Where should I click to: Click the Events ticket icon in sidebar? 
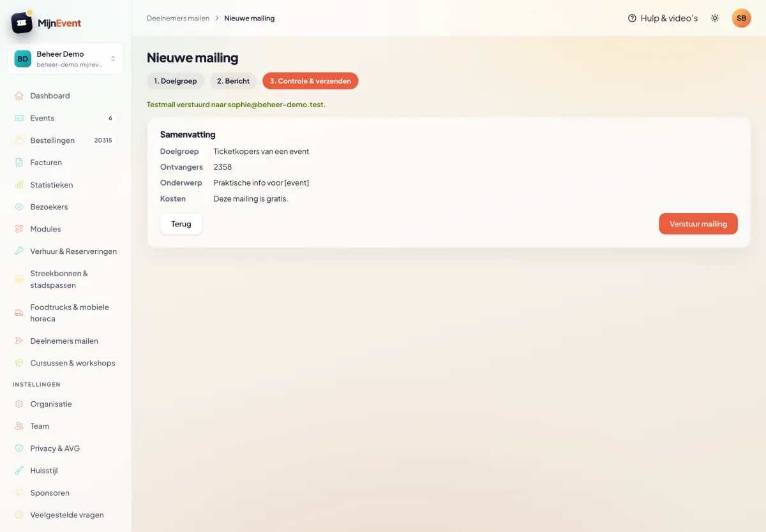click(x=19, y=118)
